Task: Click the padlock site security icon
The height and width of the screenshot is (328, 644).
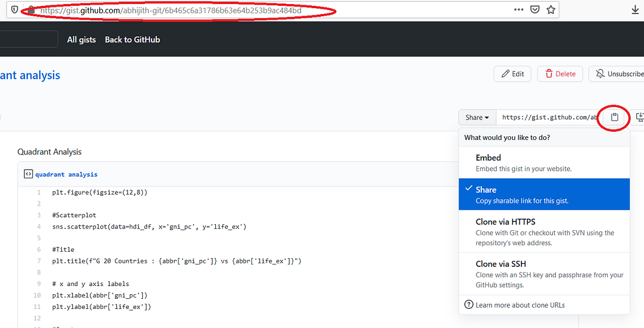Action: [x=31, y=10]
